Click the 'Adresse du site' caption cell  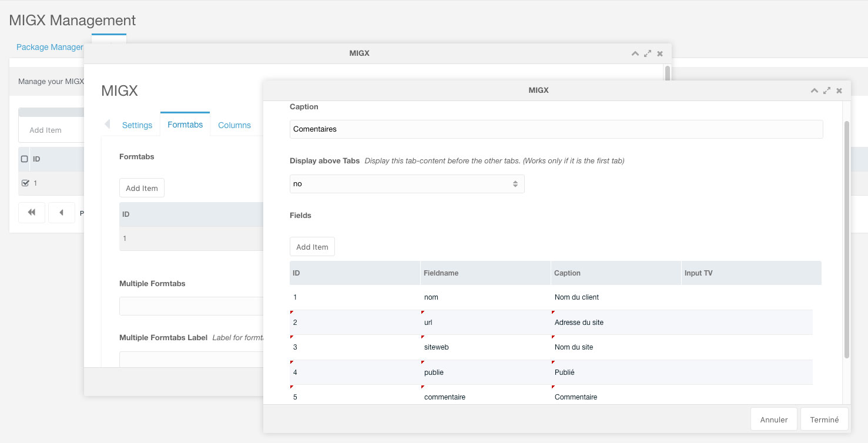click(x=616, y=323)
